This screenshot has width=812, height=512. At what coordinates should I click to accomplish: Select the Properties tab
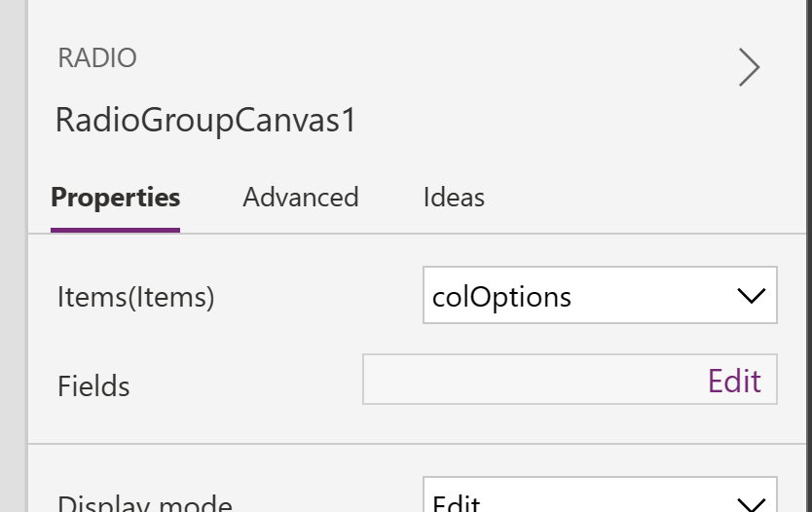(116, 198)
